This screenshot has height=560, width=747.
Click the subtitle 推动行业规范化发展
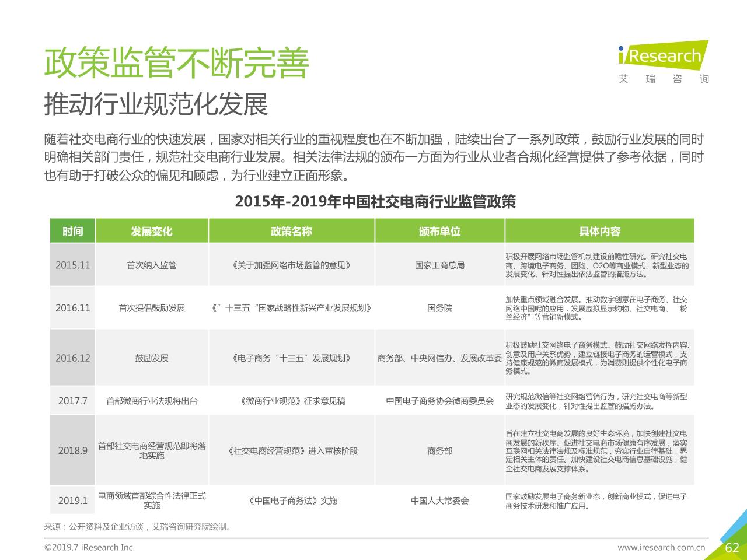tap(156, 104)
